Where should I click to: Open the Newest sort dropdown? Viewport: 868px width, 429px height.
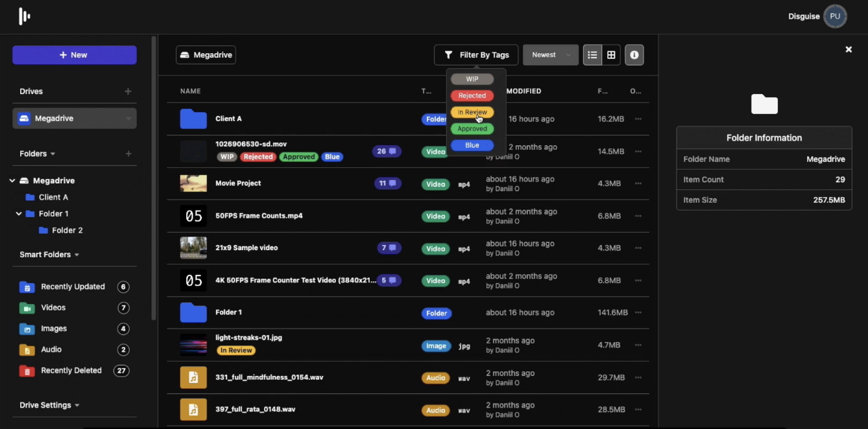[x=550, y=55]
